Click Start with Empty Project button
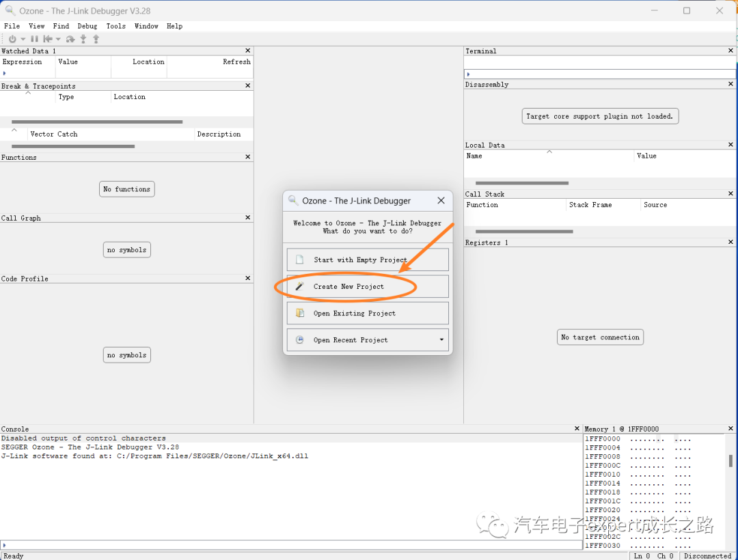The image size is (738, 560). [x=368, y=260]
